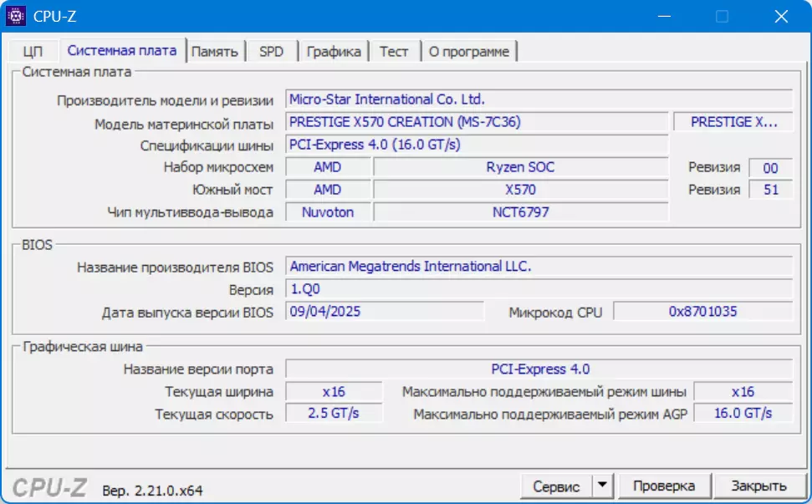Click the truncated PRESTIGE X... field
Viewport: 812px width, 504px height.
tap(733, 122)
